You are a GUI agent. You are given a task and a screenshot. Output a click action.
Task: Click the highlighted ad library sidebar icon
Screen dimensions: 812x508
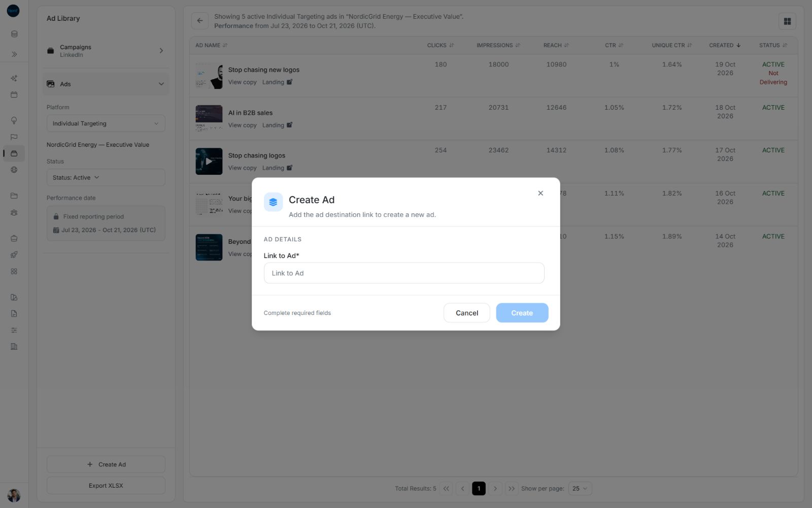(x=14, y=153)
